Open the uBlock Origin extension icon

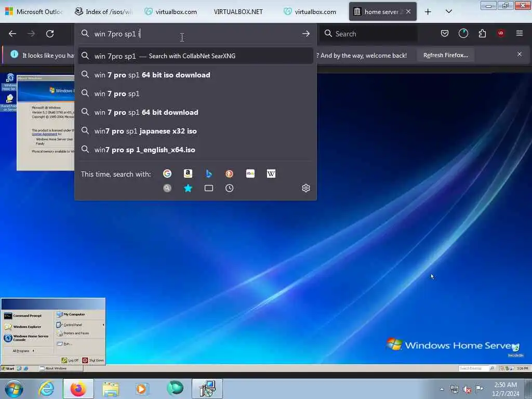pyautogui.click(x=501, y=33)
